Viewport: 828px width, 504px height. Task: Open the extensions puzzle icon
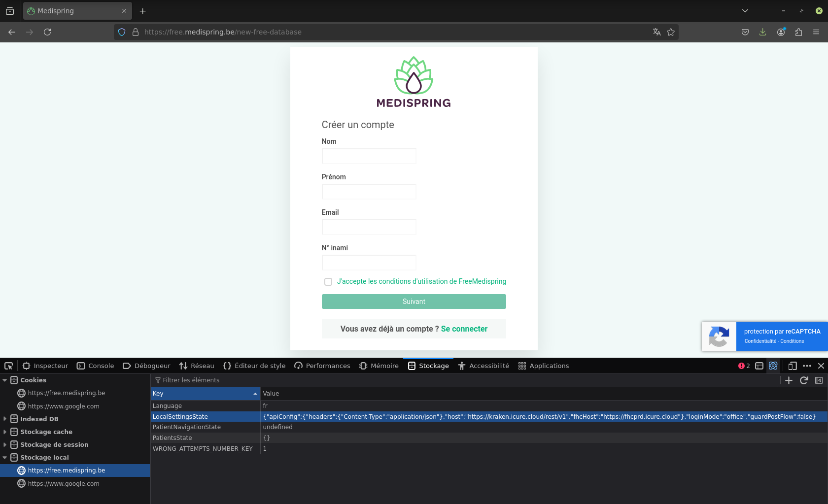coord(798,32)
